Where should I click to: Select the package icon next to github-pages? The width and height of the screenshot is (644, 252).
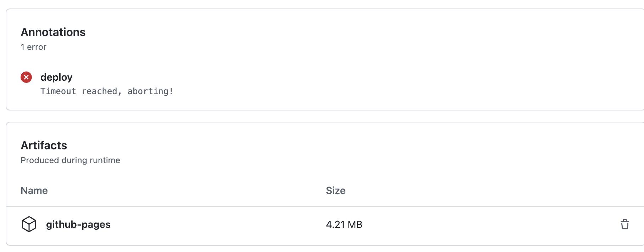tap(29, 224)
